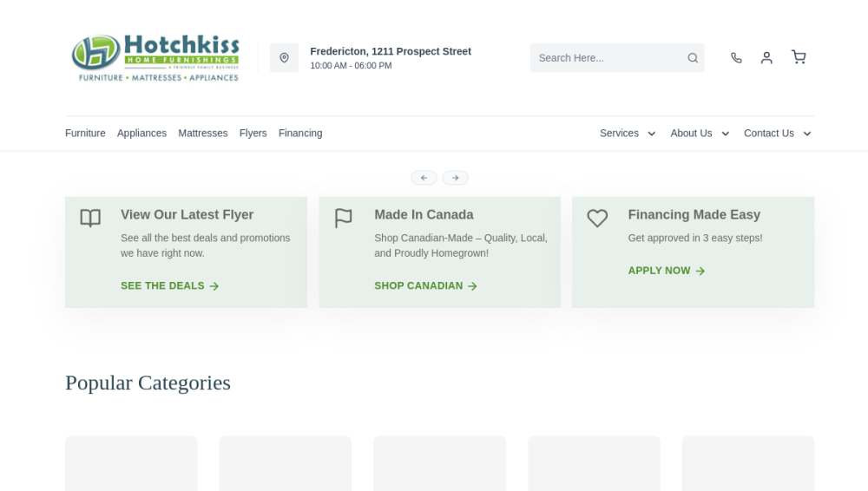Image resolution: width=868 pixels, height=491 pixels.
Task: Click the previous slide arrow button
Action: pos(424,178)
